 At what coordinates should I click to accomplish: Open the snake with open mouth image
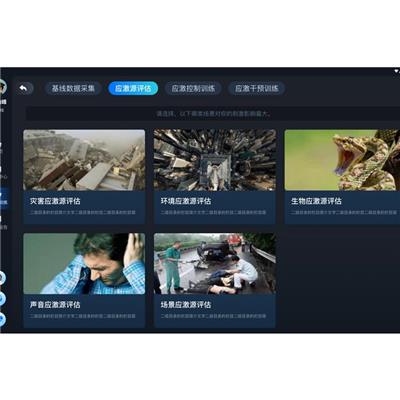342,160
